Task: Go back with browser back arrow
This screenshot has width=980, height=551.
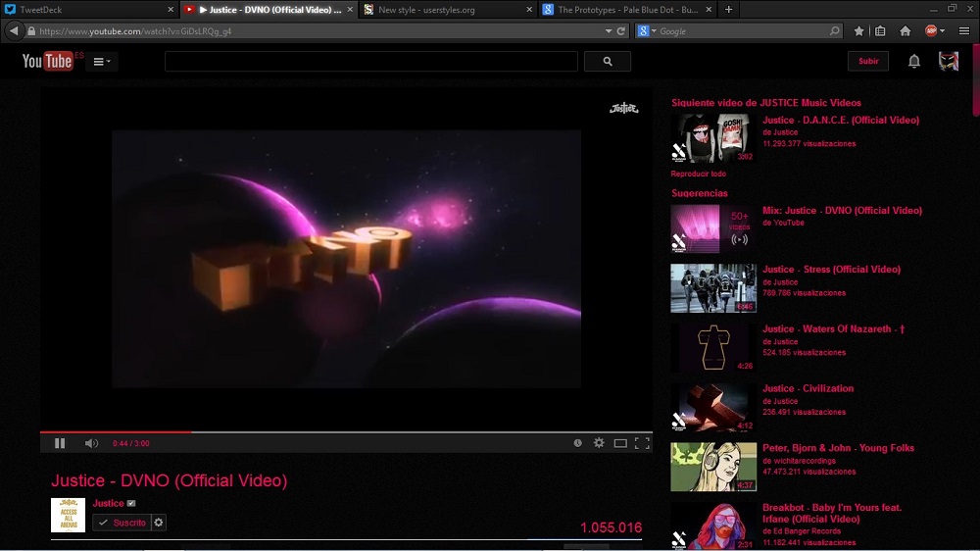Action: (13, 30)
